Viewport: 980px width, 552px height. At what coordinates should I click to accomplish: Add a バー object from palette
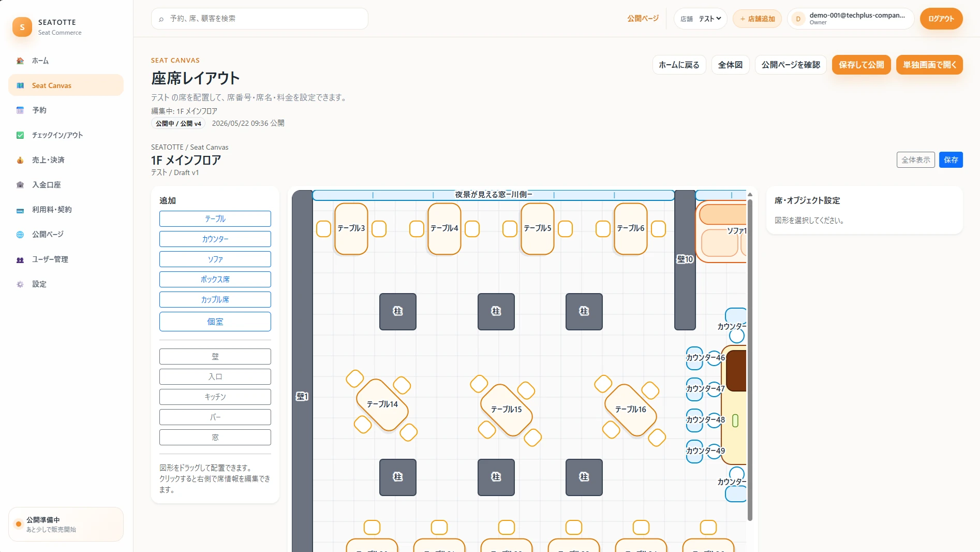(215, 417)
